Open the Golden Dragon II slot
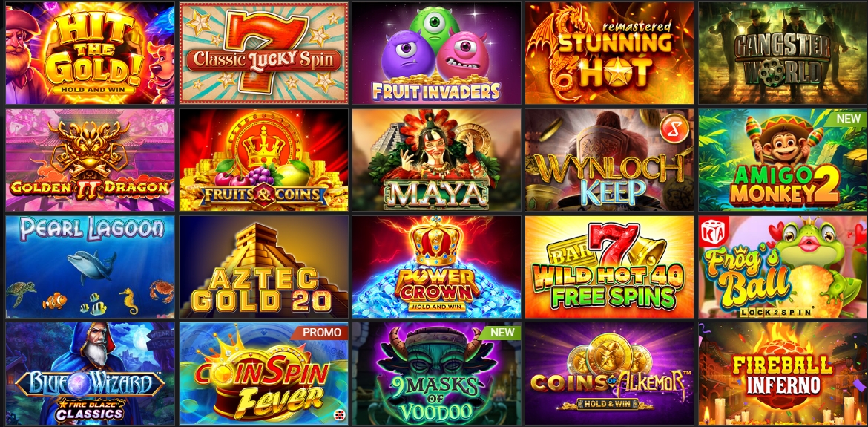The height and width of the screenshot is (427, 868). (91, 160)
